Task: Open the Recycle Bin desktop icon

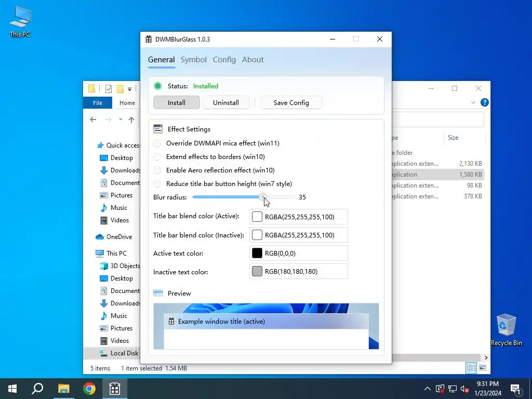Action: pos(506,330)
